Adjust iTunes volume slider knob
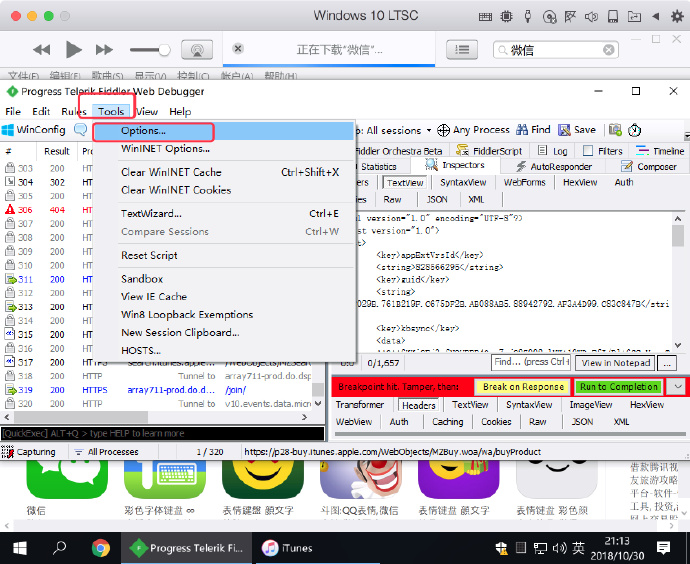Screen dimensions: 690x564 pos(165,50)
